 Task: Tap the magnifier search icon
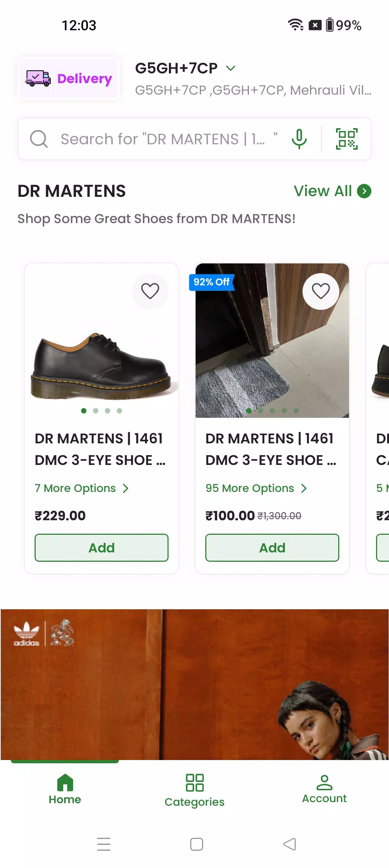pyautogui.click(x=39, y=139)
